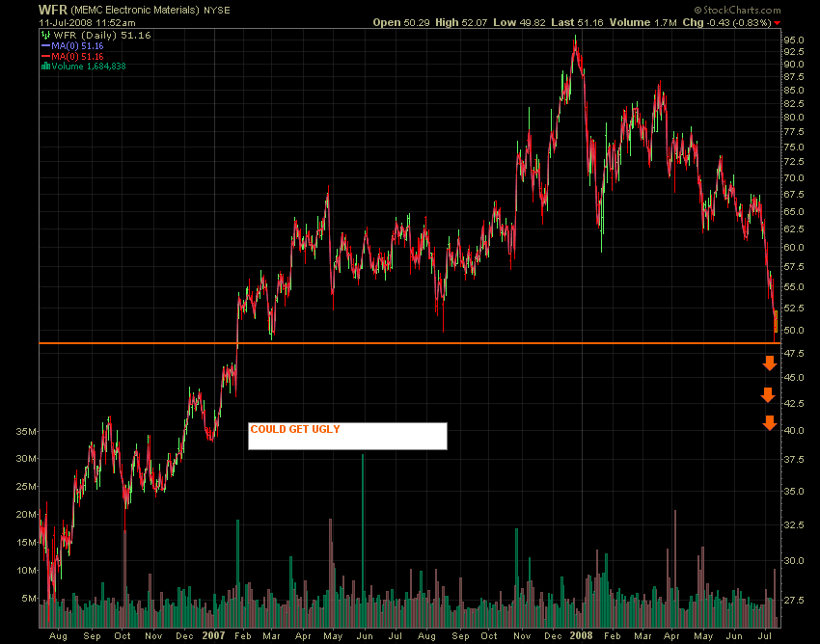820x644 pixels.
Task: Click the 30M volume axis label
Action: coord(26,459)
